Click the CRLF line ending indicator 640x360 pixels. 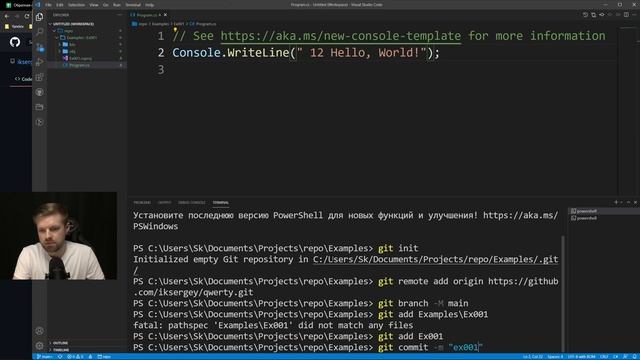pos(604,357)
